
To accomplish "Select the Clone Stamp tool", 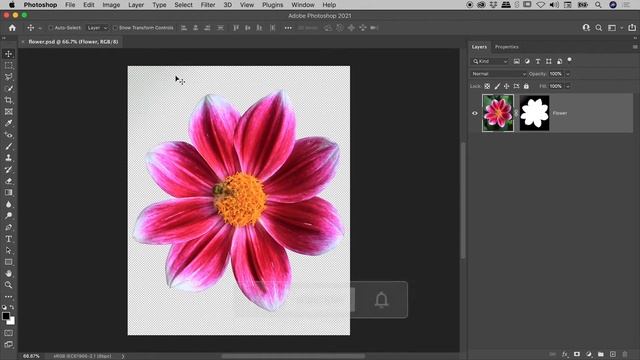I will point(9,158).
